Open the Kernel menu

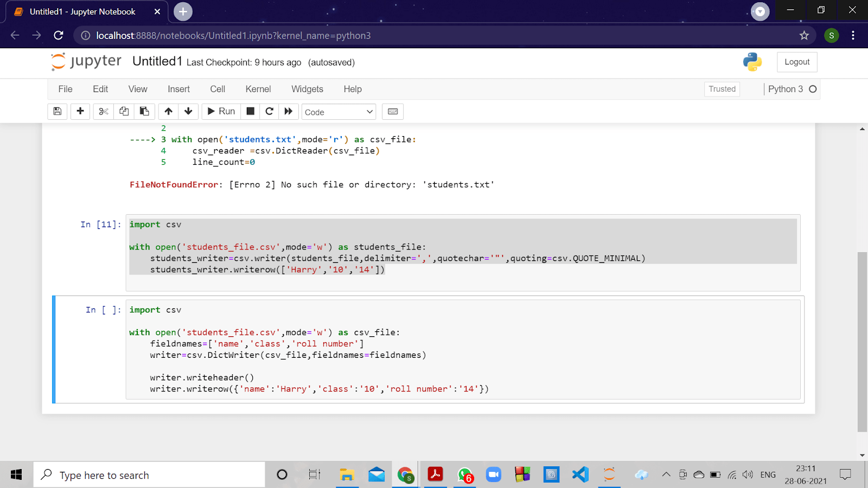click(x=258, y=89)
